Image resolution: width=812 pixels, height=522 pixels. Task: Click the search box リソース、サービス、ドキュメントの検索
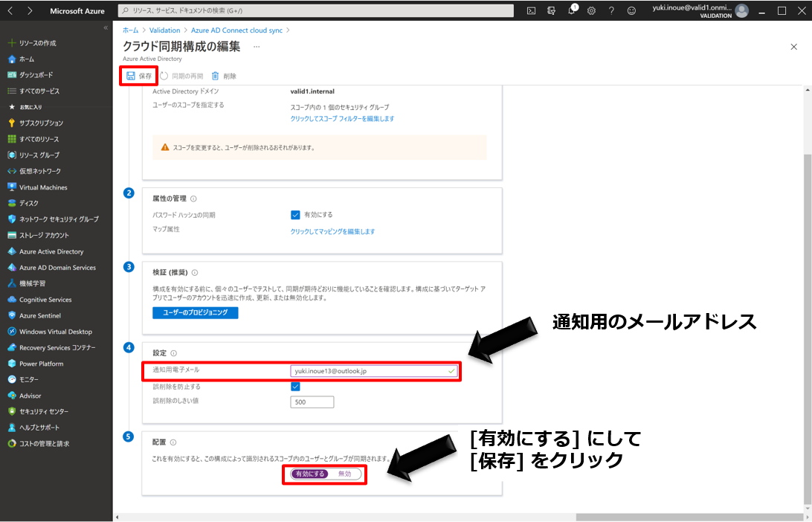point(316,10)
